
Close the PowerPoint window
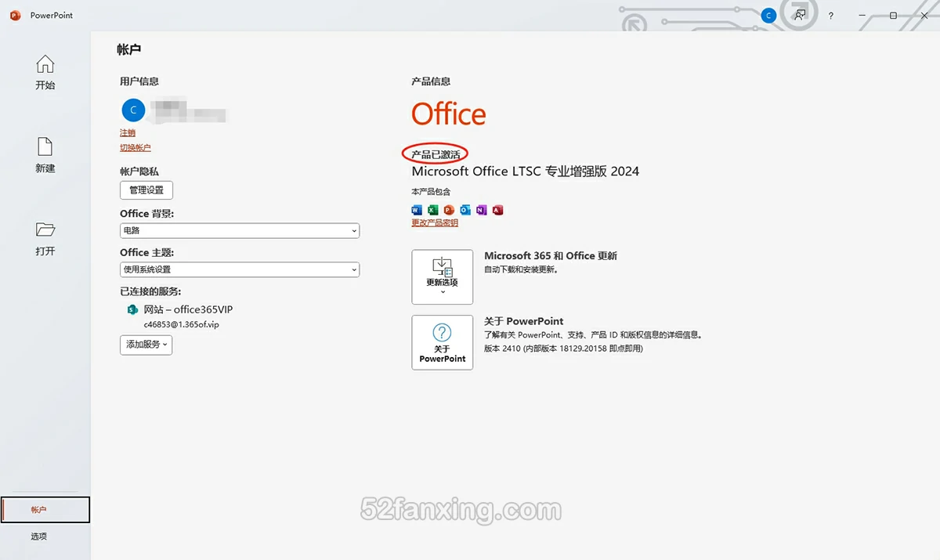pyautogui.click(x=924, y=16)
